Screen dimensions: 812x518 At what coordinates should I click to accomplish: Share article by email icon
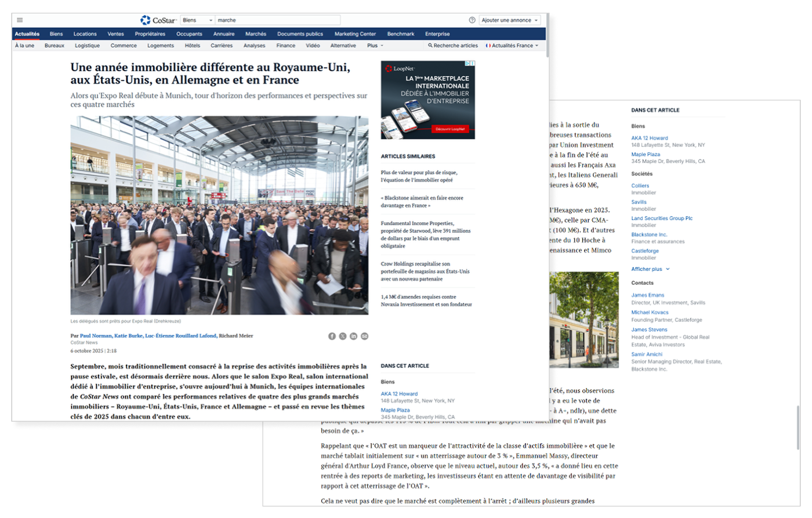pos(364,336)
